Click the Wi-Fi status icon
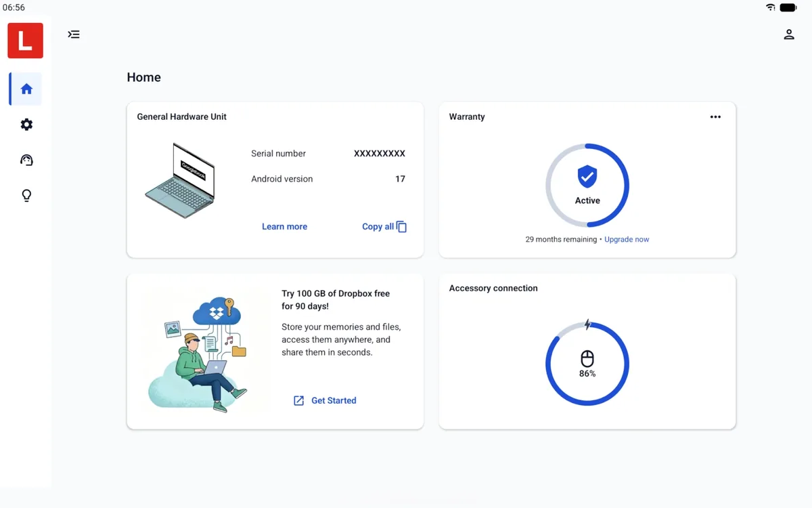Image resolution: width=812 pixels, height=508 pixels. [x=771, y=7]
